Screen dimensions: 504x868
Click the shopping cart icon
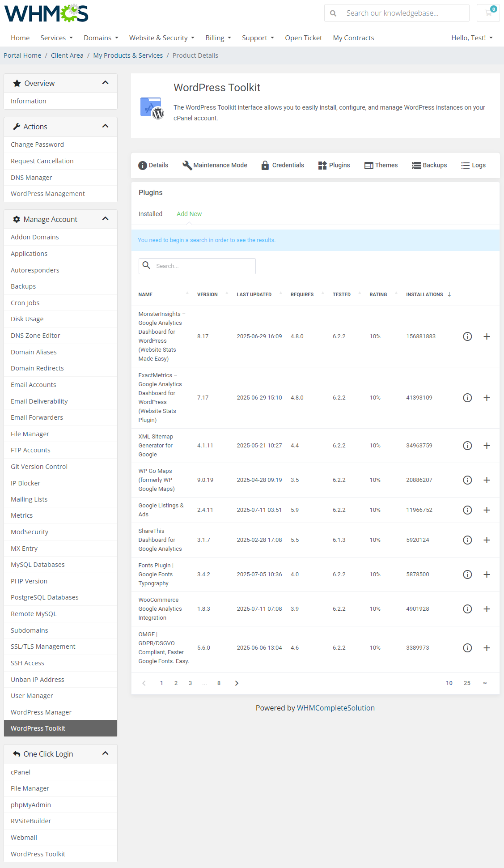[x=488, y=13]
